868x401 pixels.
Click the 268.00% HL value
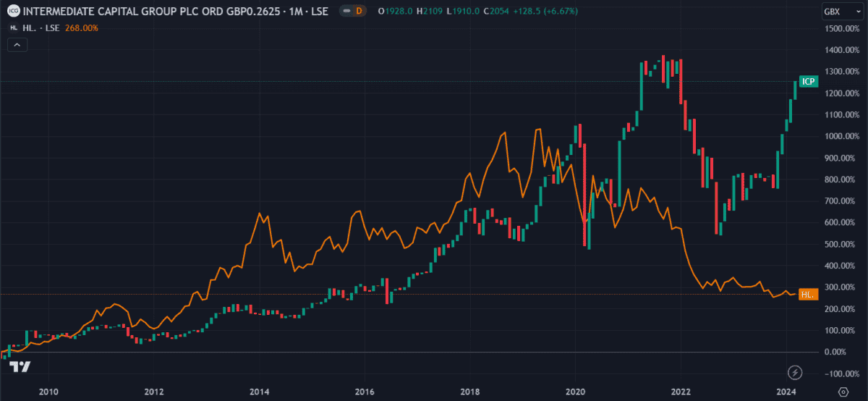[81, 28]
